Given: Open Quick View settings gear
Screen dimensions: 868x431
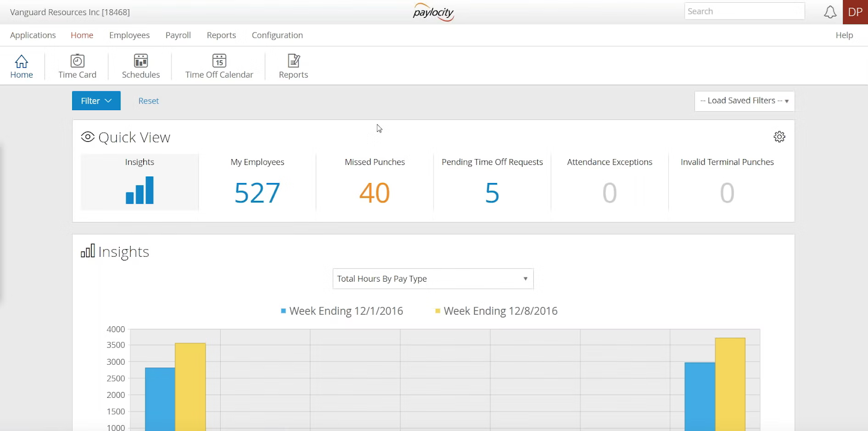Looking at the screenshot, I should pyautogui.click(x=780, y=137).
